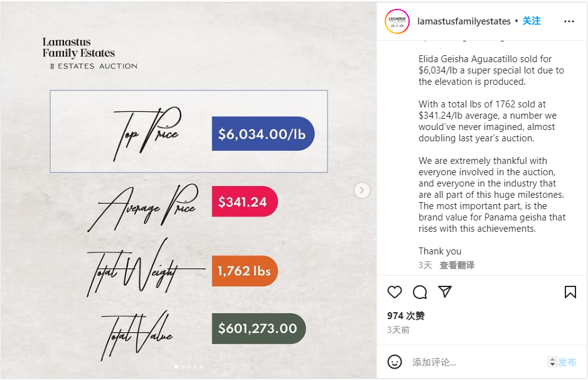The width and height of the screenshot is (588, 380).
Task: Select the second carousel dot indicator
Action: [x=183, y=367]
